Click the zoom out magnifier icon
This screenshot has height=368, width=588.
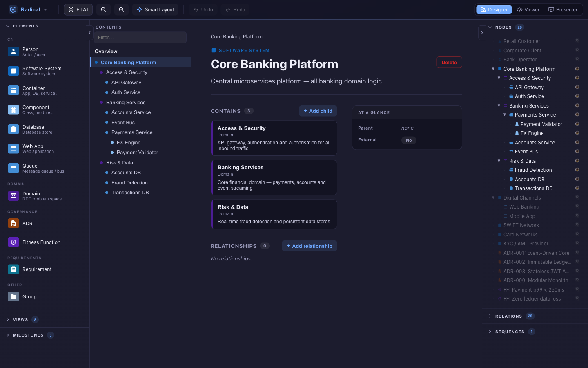(104, 10)
